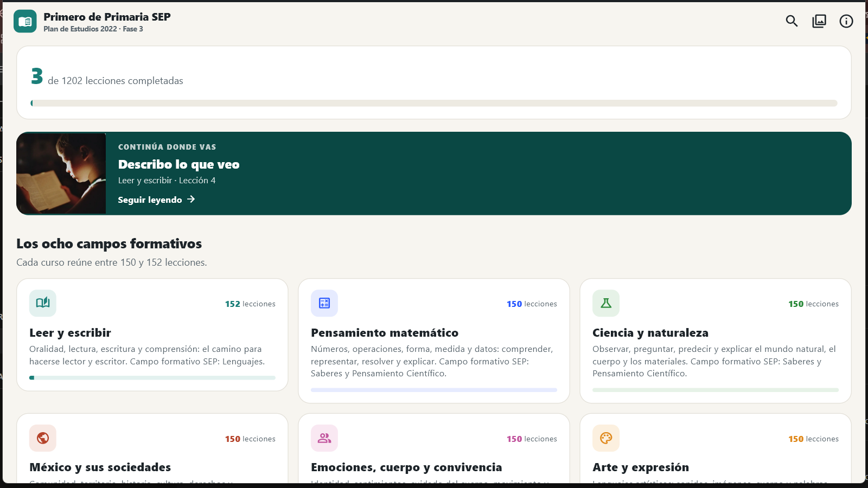Click the Ciencia y naturaleza progress bar
This screenshot has height=488, width=868.
pos(716,390)
